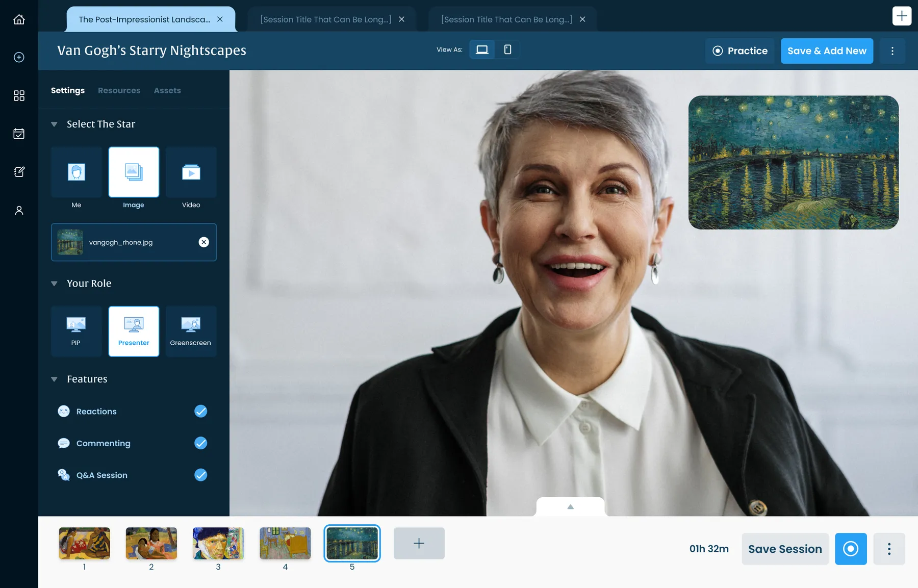This screenshot has width=918, height=588.
Task: Switch to desktop laptop view
Action: coord(482,49)
